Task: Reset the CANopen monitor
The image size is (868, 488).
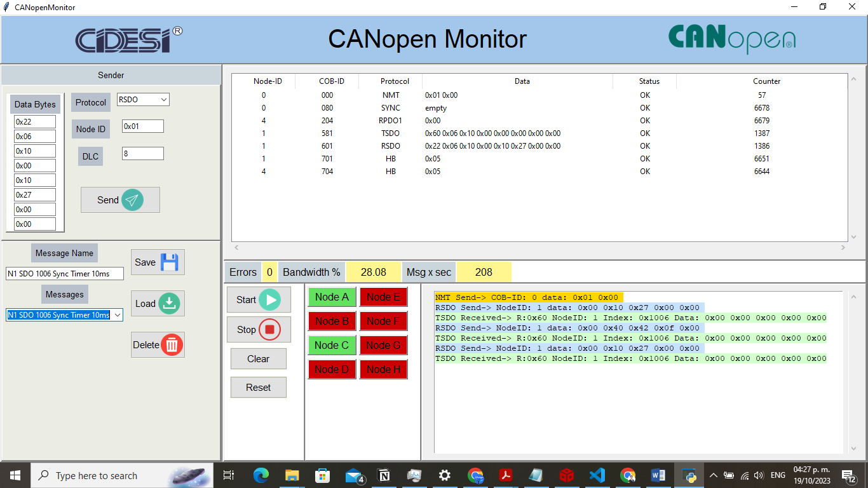Action: point(258,387)
